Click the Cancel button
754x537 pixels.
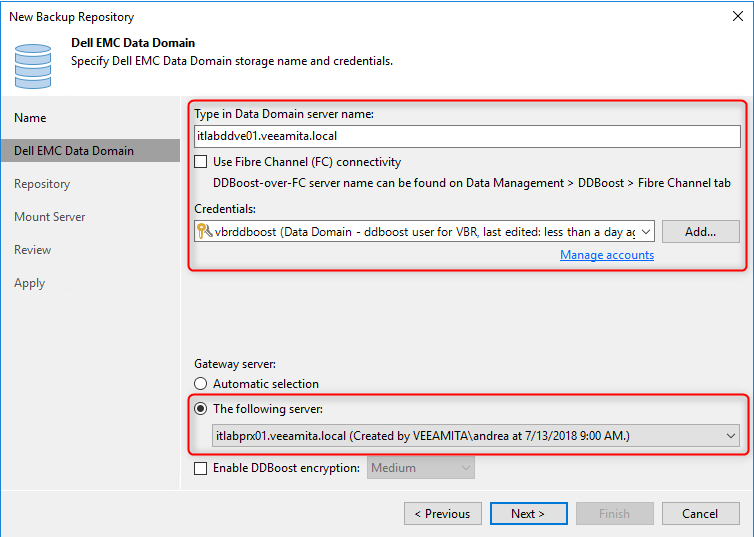[x=701, y=513]
